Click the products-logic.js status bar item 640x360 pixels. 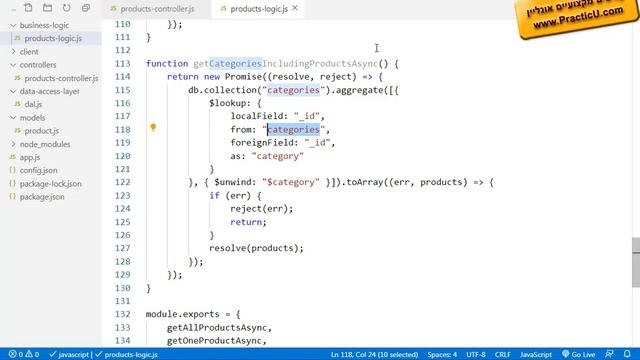pyautogui.click(x=127, y=354)
